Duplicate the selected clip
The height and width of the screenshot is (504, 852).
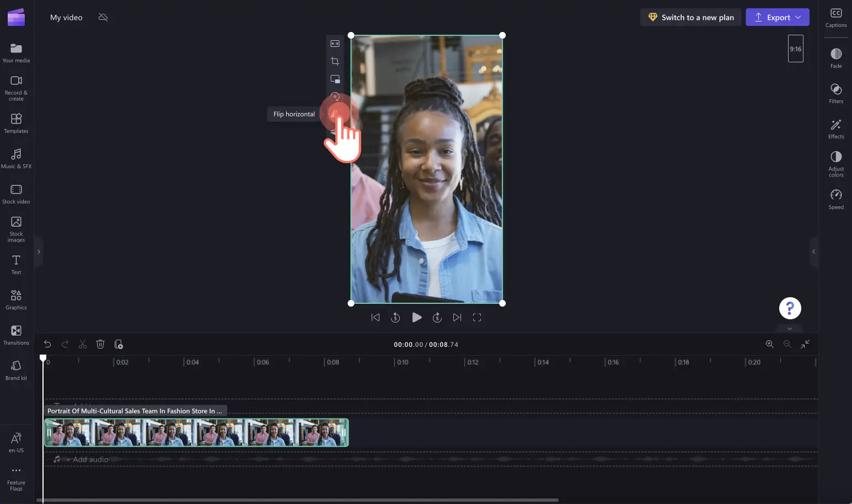(119, 344)
